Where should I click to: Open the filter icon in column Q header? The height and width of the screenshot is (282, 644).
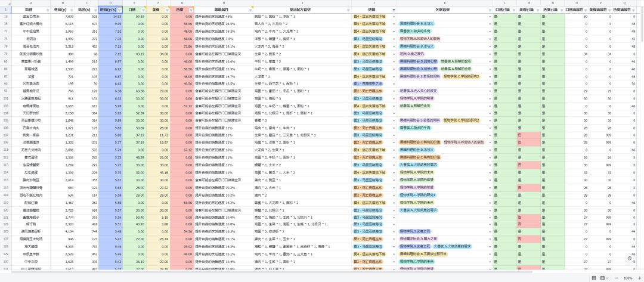(633, 10)
